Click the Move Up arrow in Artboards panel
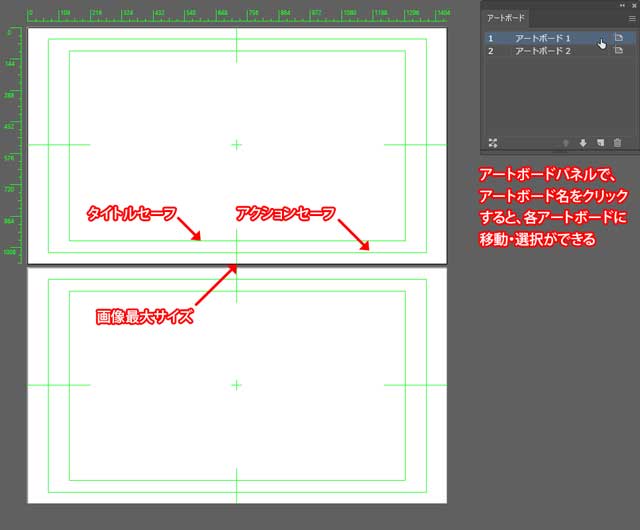Viewport: 640px width, 530px height. tap(567, 143)
